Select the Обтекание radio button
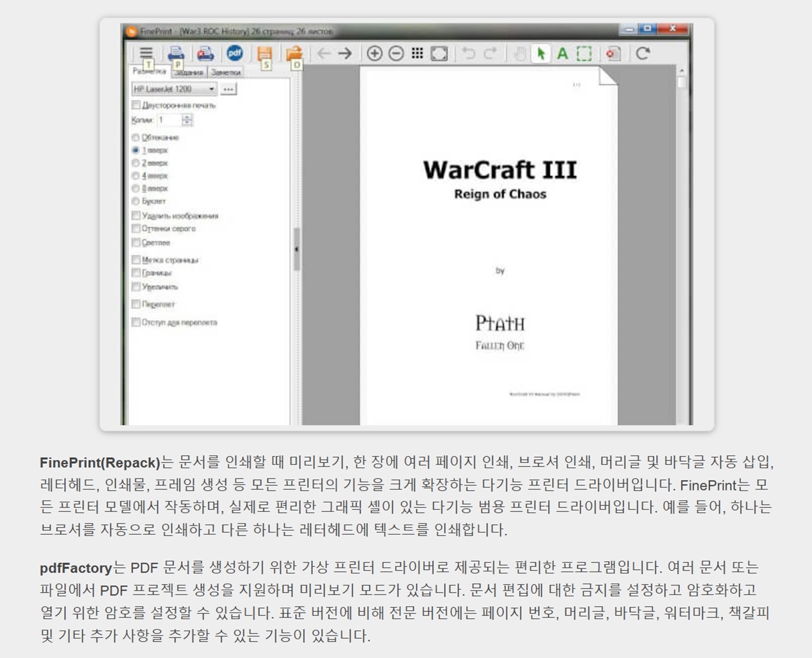The height and width of the screenshot is (658, 812). coord(135,138)
